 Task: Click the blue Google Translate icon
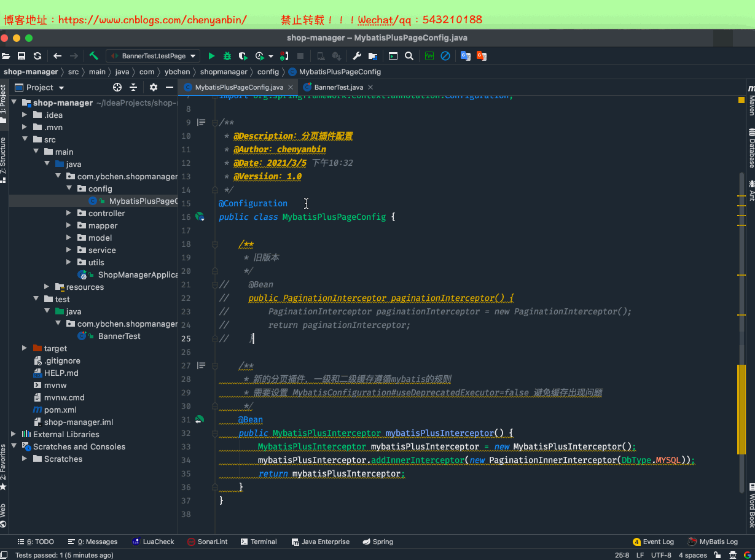pos(466,56)
